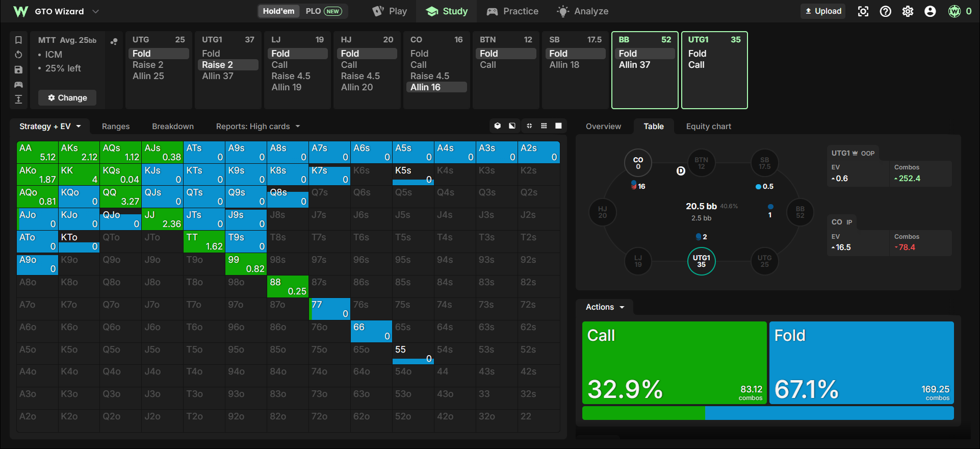
Task: Expand the Actions dropdown
Action: tap(605, 307)
